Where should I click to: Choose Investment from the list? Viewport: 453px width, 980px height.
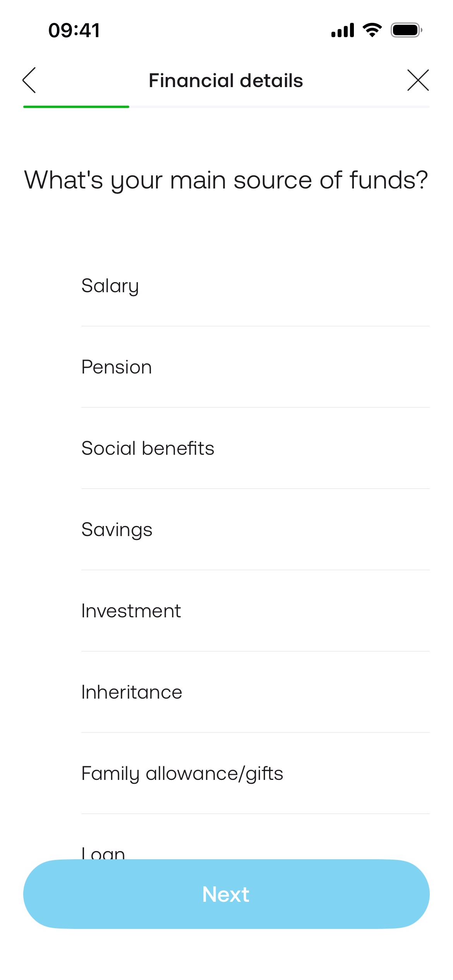click(x=131, y=611)
